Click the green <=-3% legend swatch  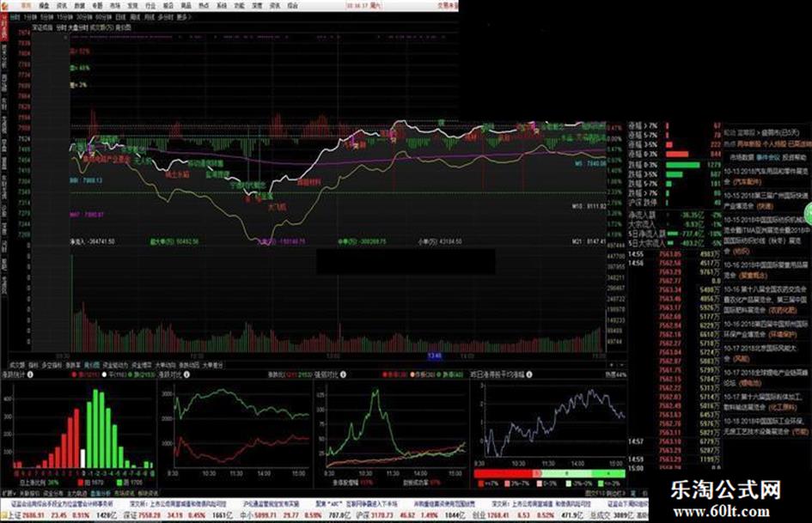pos(599,484)
